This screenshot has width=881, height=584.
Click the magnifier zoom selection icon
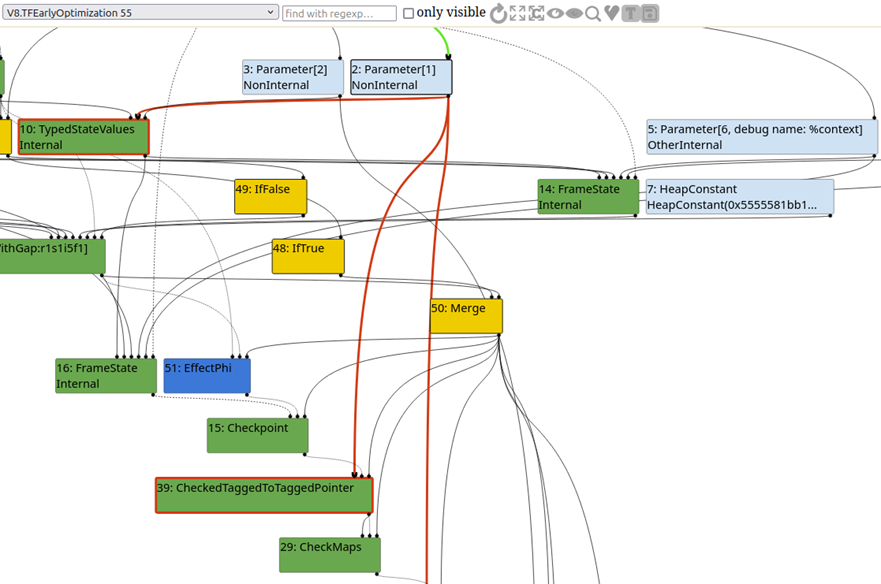click(592, 13)
